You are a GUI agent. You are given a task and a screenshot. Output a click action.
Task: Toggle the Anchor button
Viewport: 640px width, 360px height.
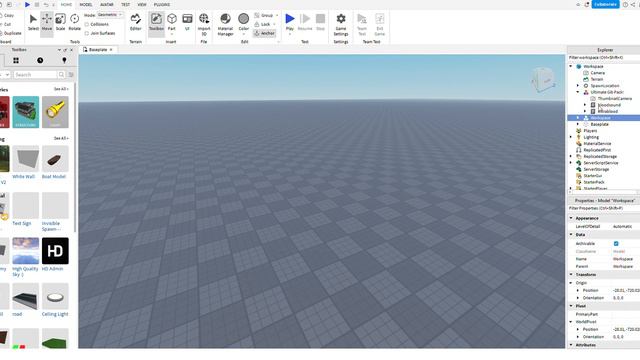264,33
